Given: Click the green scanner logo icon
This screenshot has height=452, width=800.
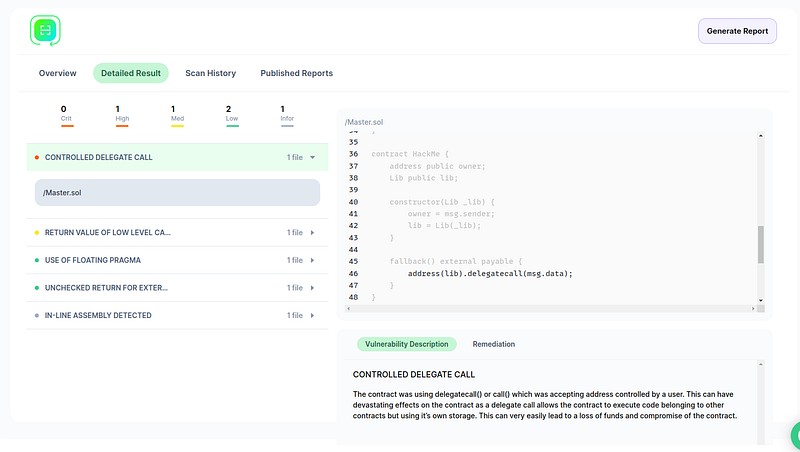Looking at the screenshot, I should 45,31.
